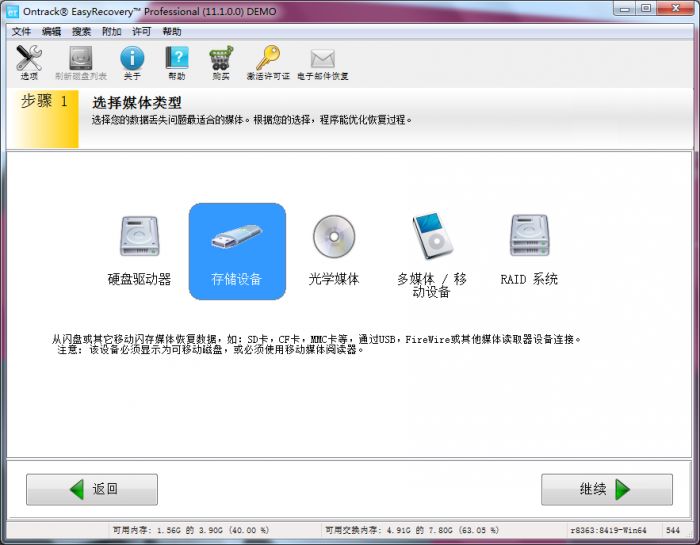Open the 帮助 (Help) toolbar icon
Viewport: 700px width, 545px height.
(x=176, y=60)
